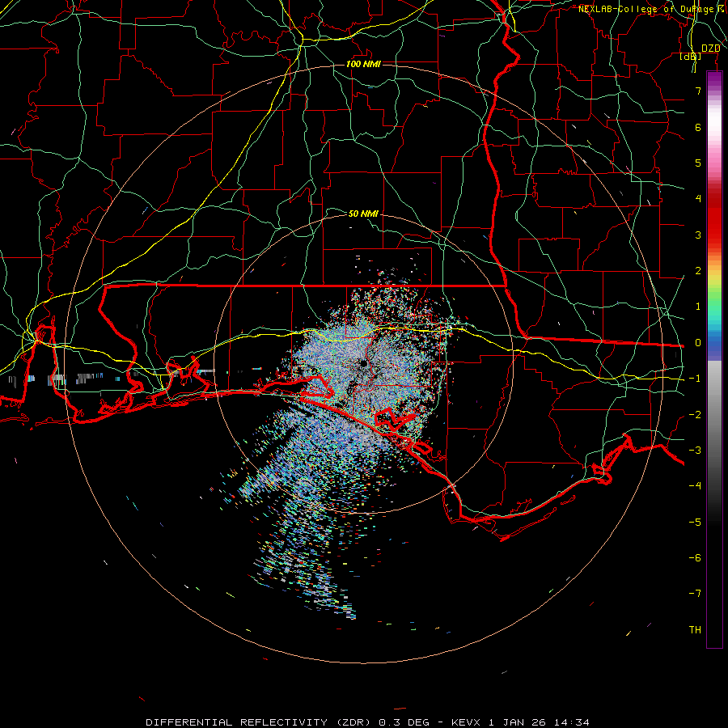This screenshot has width=728, height=728.
Task: Click the KEVX radar site identifier
Action: pyautogui.click(x=466, y=722)
